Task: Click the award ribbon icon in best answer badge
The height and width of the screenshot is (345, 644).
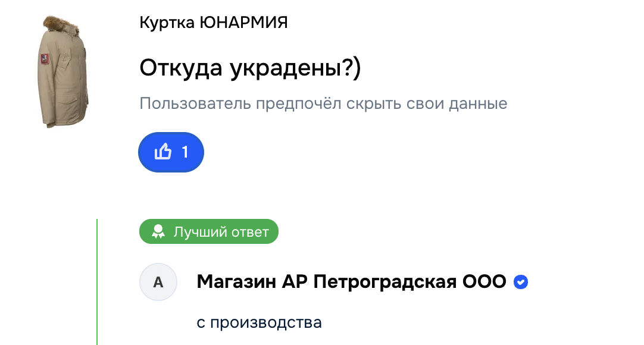Action: [x=158, y=232]
